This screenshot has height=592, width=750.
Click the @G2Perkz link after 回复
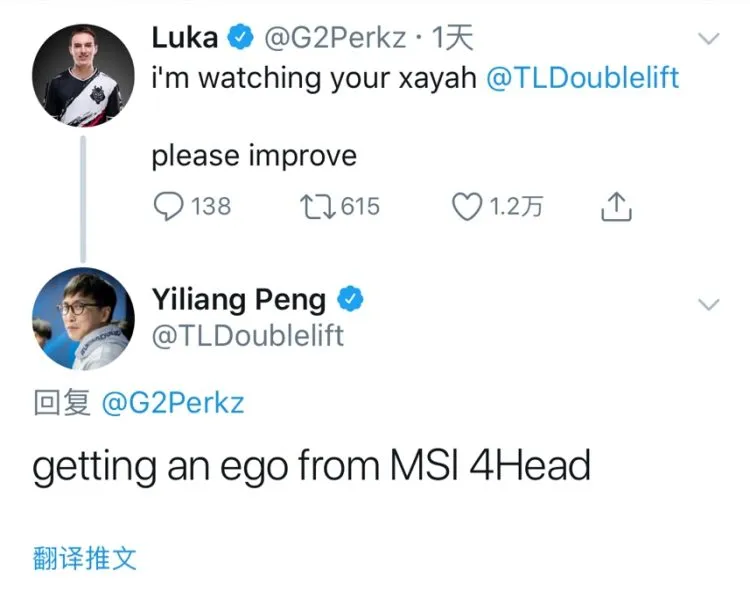[x=173, y=403]
